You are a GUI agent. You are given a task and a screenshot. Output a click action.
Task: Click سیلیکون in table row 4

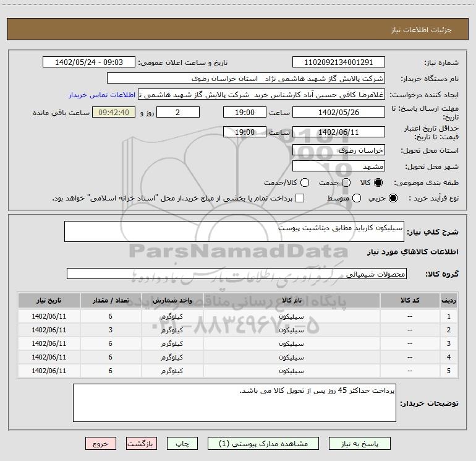point(291,358)
